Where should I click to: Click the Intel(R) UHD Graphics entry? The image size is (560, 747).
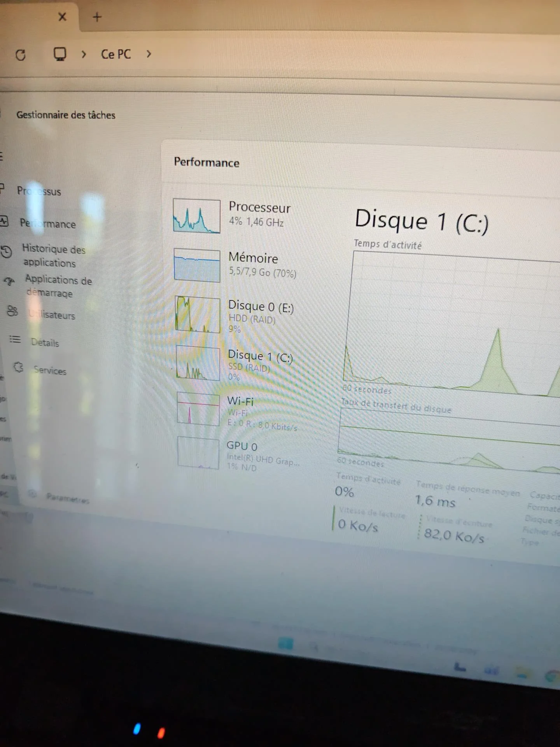263,459
